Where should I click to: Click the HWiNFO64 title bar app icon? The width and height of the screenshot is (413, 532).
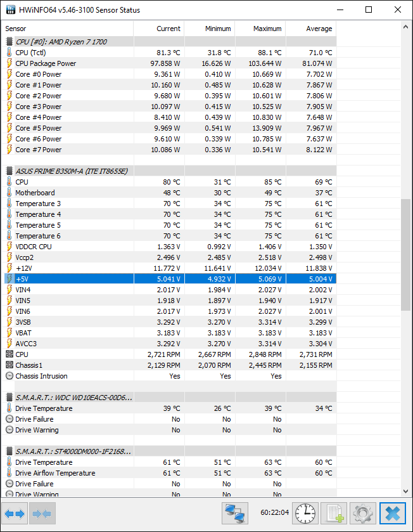pyautogui.click(x=11, y=10)
